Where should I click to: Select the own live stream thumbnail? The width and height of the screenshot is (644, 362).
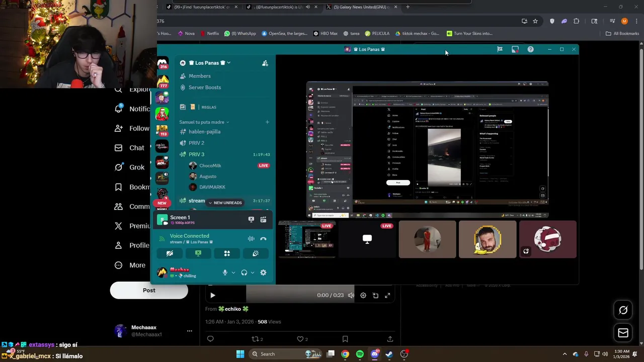point(307,239)
